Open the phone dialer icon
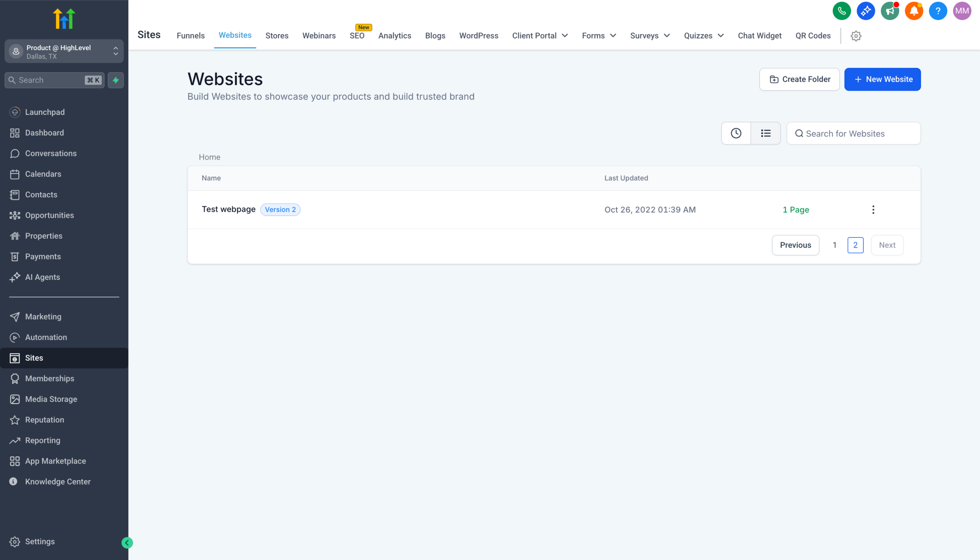The image size is (980, 560). click(x=841, y=11)
